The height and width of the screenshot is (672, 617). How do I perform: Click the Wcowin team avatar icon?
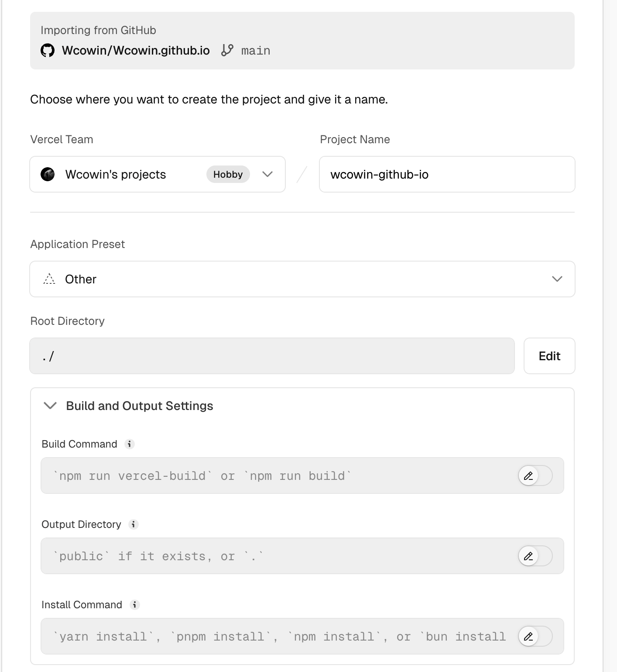48,174
